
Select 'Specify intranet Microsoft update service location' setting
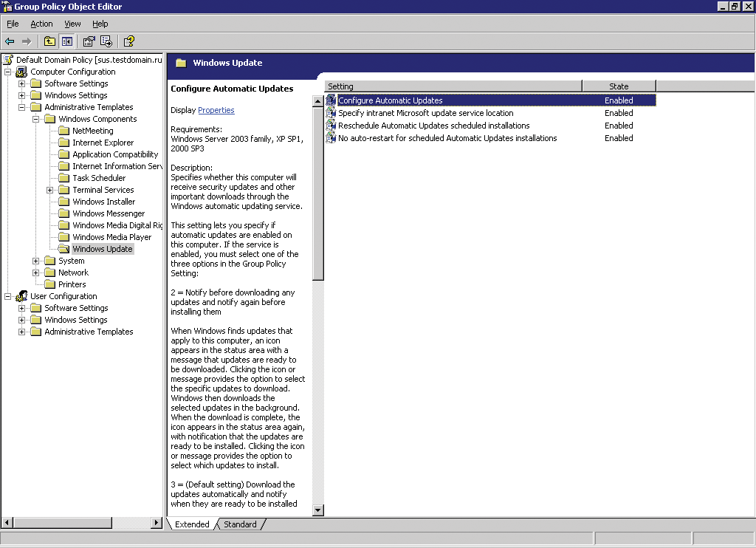coord(426,113)
